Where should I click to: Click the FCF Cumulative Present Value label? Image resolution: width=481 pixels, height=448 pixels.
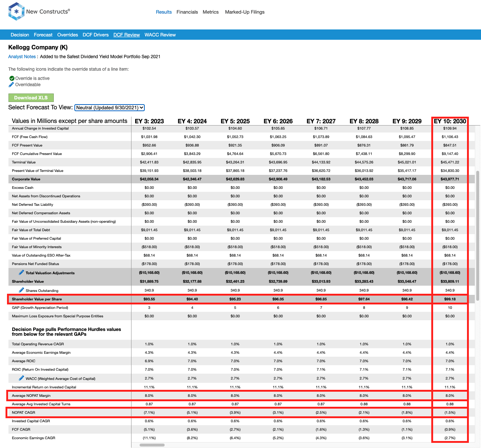[x=37, y=154]
